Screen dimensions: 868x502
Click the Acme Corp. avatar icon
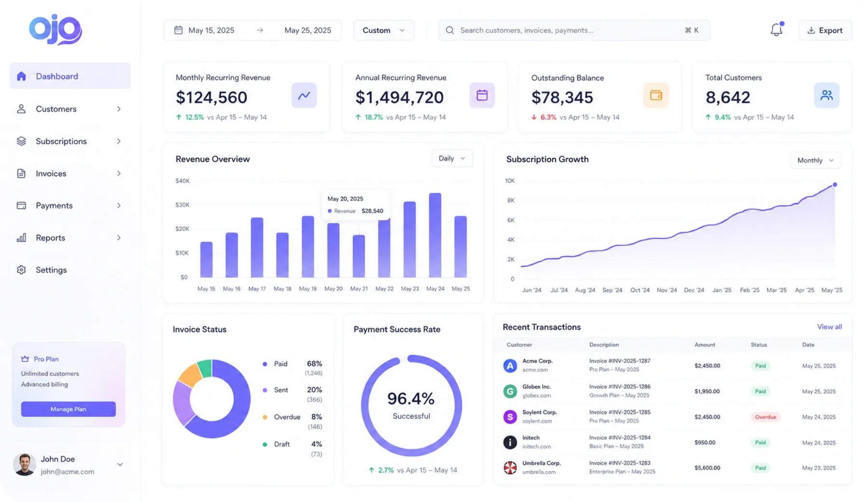[x=510, y=366]
